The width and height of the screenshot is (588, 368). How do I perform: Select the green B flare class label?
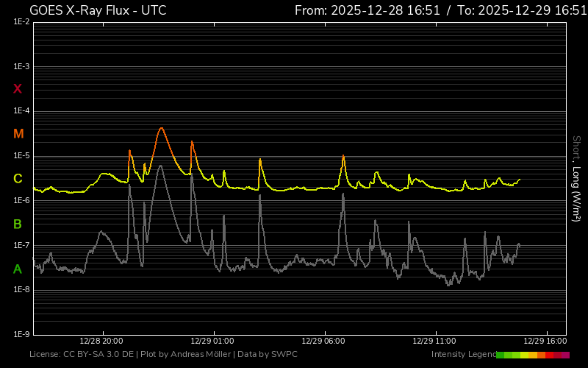pyautogui.click(x=18, y=224)
